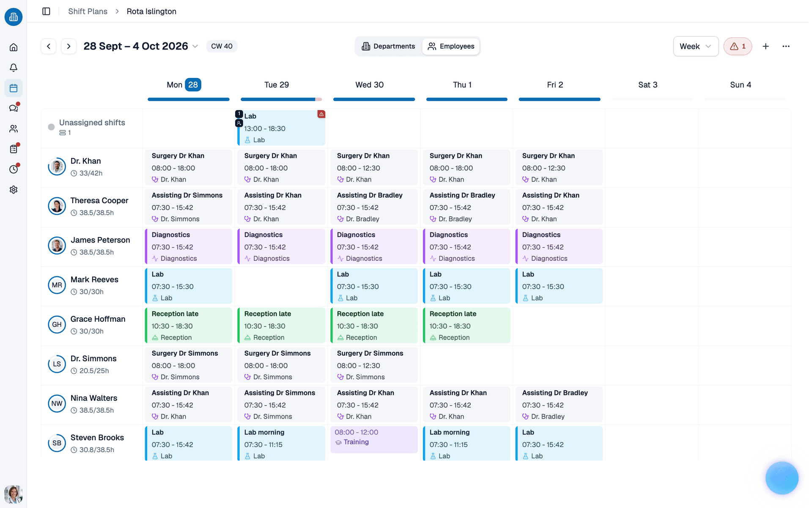Select the Sat 3 day header
The height and width of the screenshot is (508, 812).
pos(647,85)
